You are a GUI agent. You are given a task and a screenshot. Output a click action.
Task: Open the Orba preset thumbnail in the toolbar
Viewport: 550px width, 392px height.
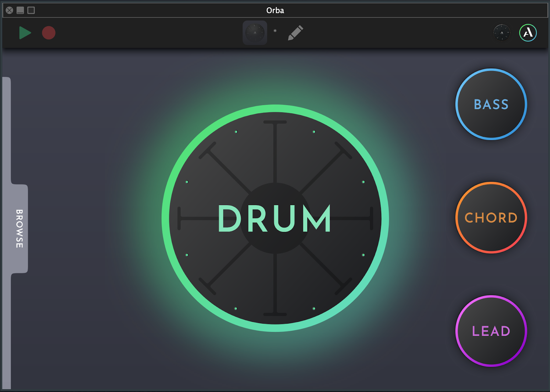tap(255, 33)
